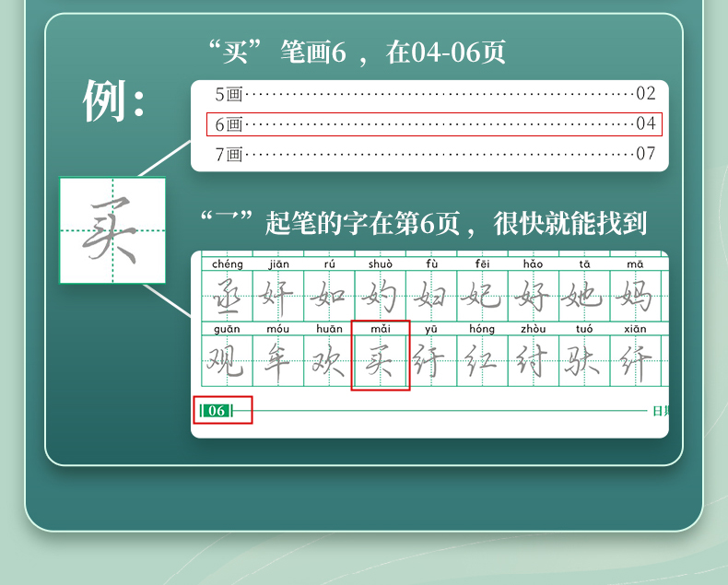The width and height of the screenshot is (728, 585).
Task: Click the character under pinyin chéng
Action: (228, 297)
